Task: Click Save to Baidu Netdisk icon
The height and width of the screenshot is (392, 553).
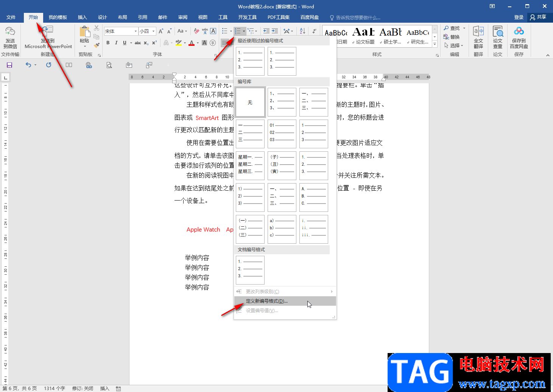Action: (519, 38)
